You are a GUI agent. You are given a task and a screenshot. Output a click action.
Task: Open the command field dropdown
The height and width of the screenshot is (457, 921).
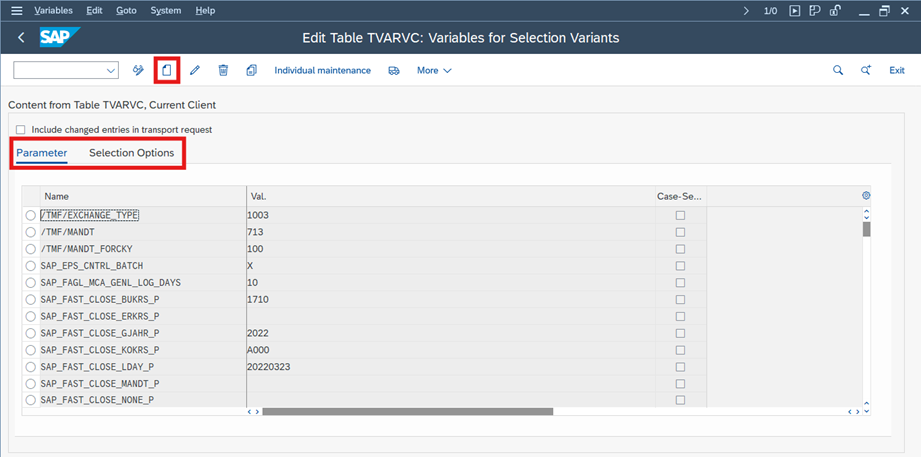click(x=111, y=70)
